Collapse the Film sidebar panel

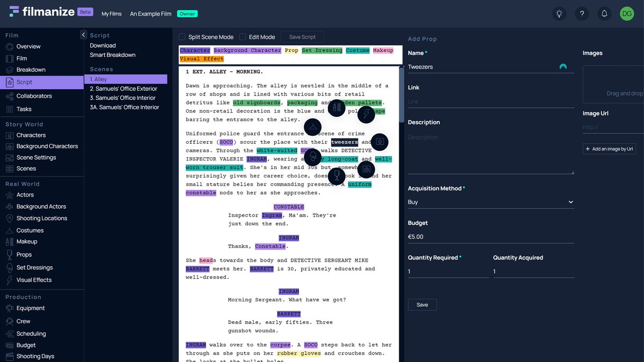(x=83, y=34)
